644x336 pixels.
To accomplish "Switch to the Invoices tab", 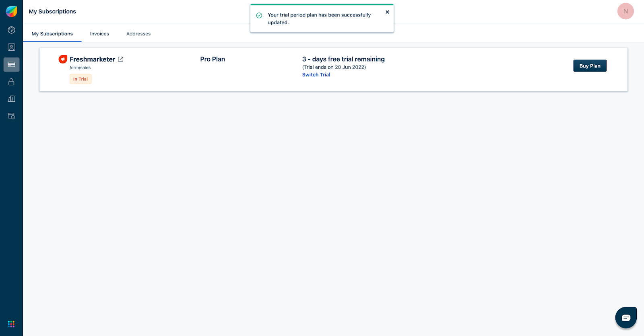I will [x=99, y=34].
